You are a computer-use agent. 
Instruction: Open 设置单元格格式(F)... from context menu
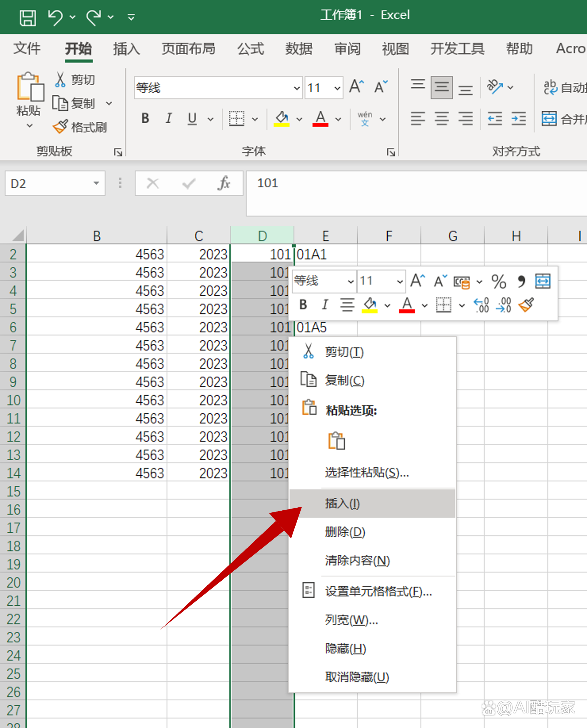(372, 592)
